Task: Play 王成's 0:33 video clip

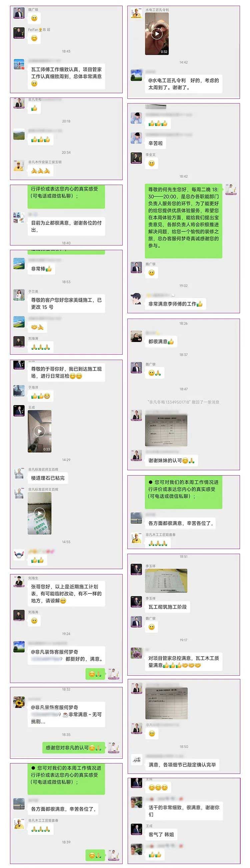Action: (39, 431)
